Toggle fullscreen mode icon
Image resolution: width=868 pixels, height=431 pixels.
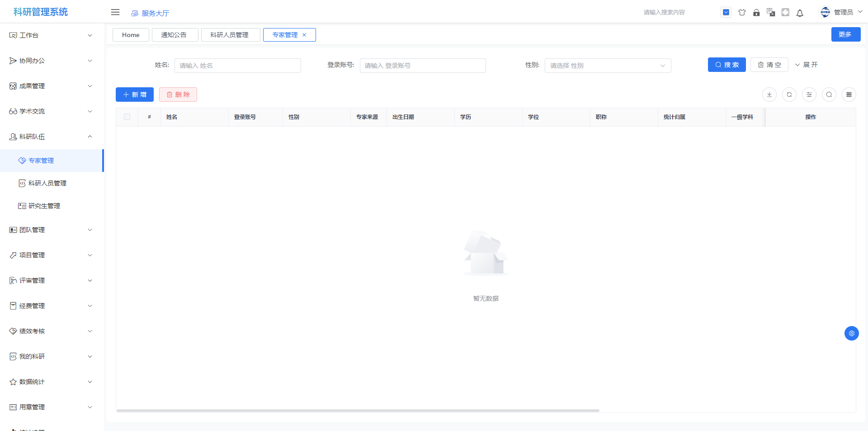click(785, 13)
